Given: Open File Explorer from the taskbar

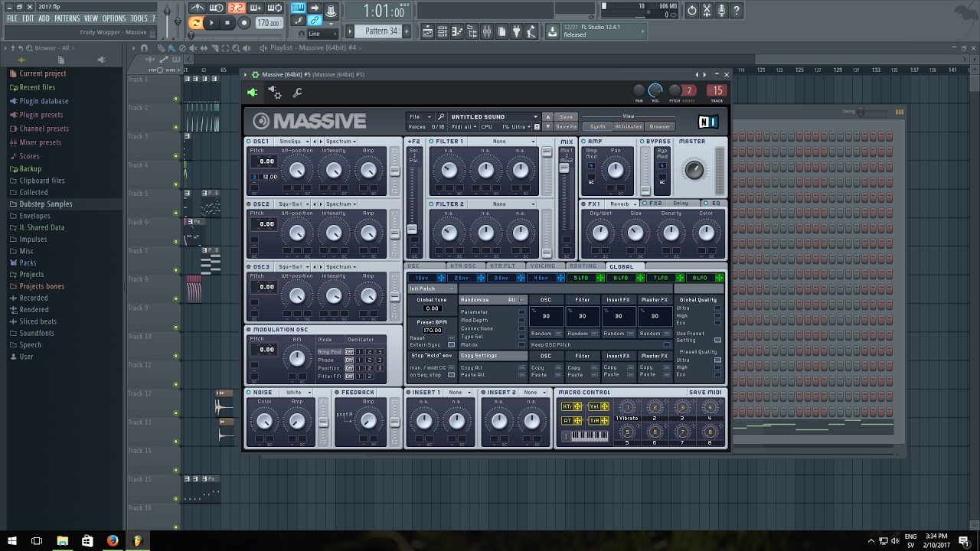Looking at the screenshot, I should pos(62,540).
